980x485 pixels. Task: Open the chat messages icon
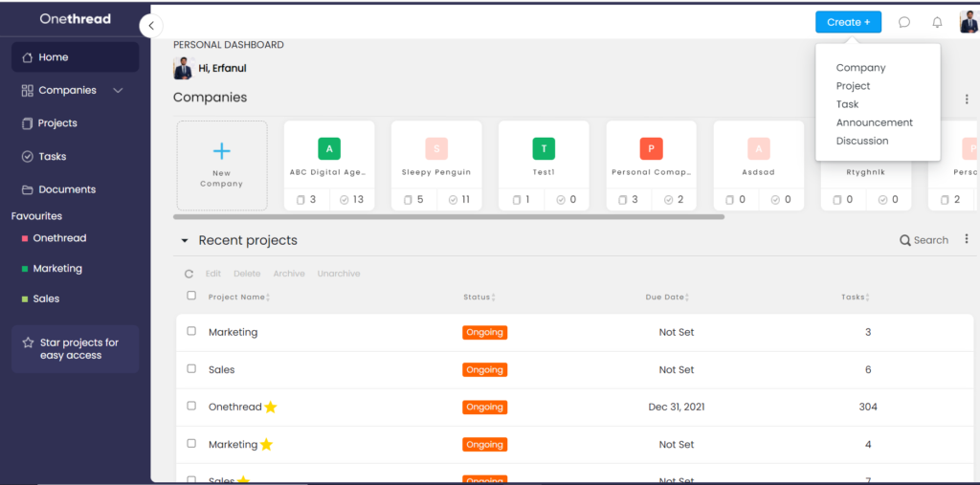[x=903, y=23]
